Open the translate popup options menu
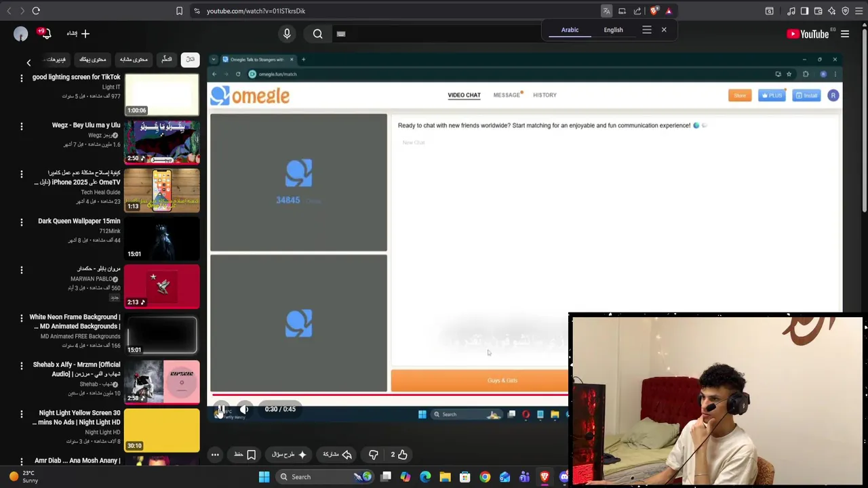The width and height of the screenshot is (868, 488). 647,30
